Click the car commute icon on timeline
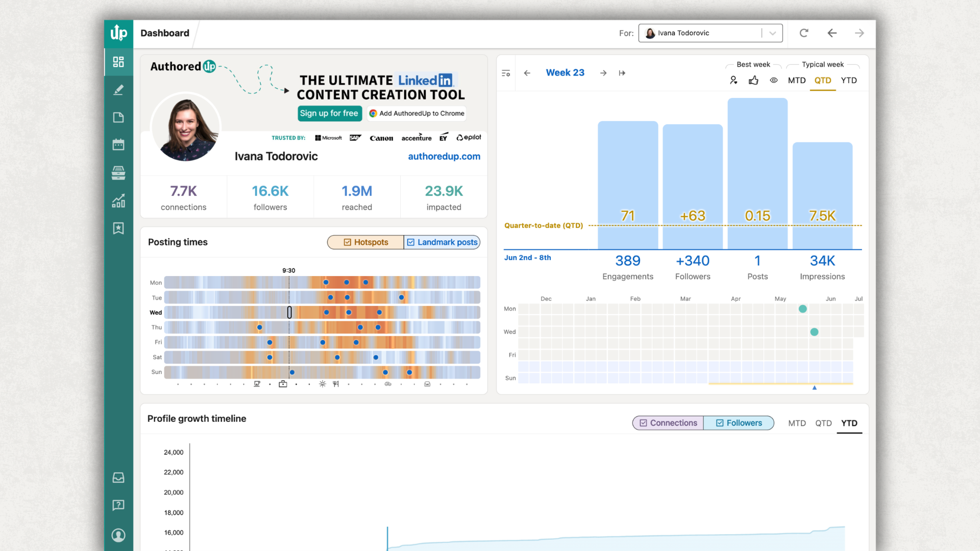This screenshot has height=551, width=980. coord(388,384)
